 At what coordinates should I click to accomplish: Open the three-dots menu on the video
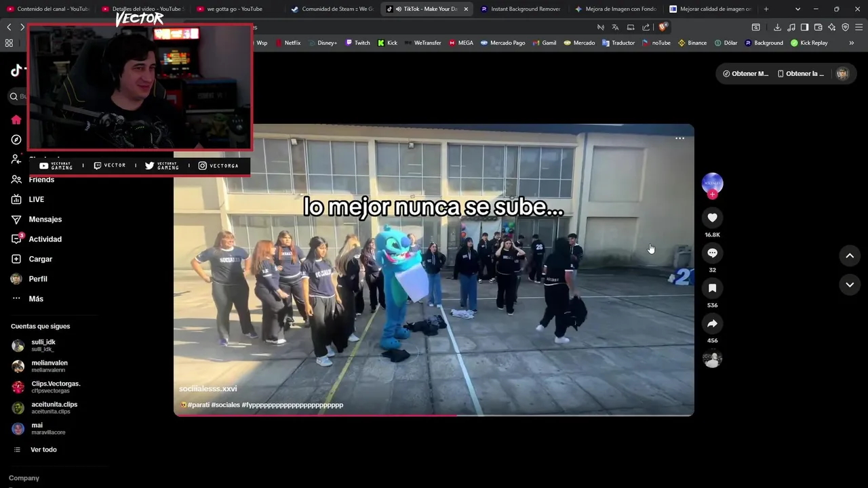(x=679, y=138)
